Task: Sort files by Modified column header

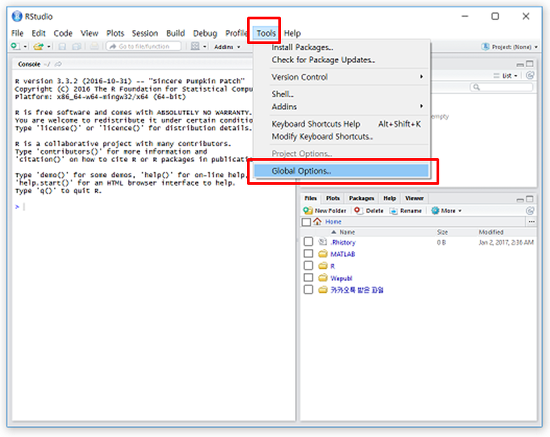Action: pyautogui.click(x=491, y=232)
